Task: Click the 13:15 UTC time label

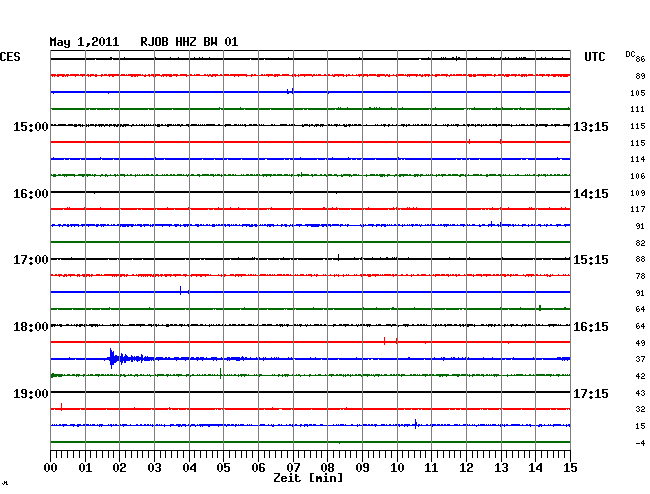Action: (591, 127)
